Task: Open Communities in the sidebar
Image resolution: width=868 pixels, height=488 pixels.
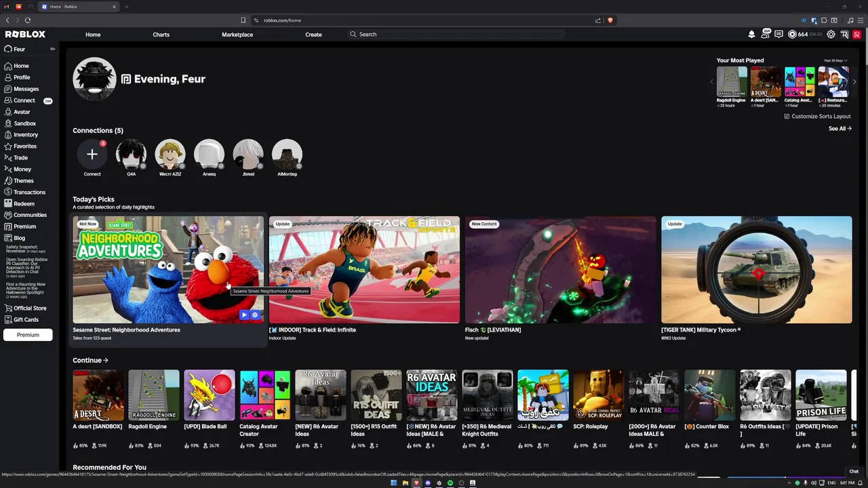Action: coord(25,215)
